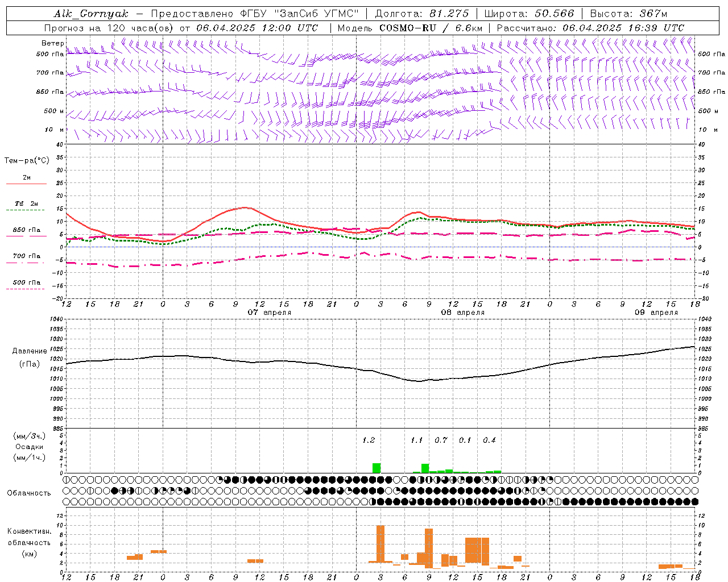Click the longitude value 81.275
Image resolution: width=728 pixels, height=582 pixels.
click(x=449, y=14)
